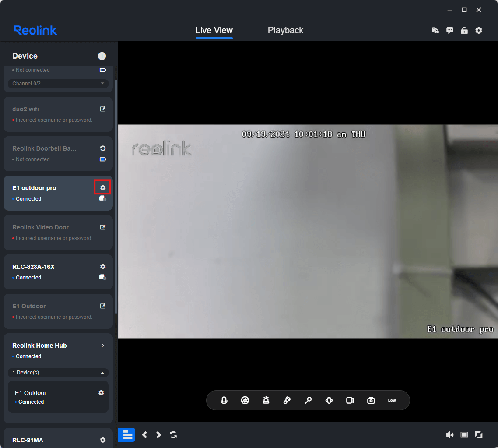The image size is (498, 448).
Task: Click battery icon of Reolink Doorbell Ba...
Action: click(102, 159)
